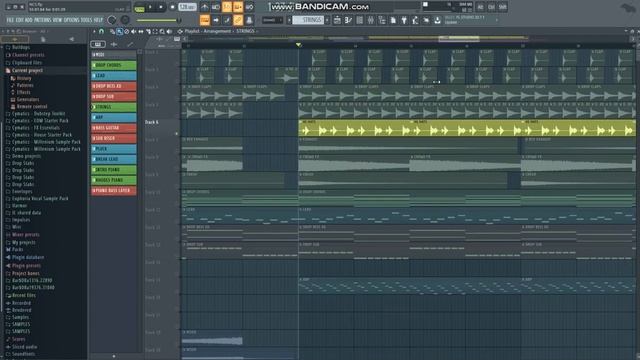Select BASS GUITAR pattern in picker
Screen dimensions: 640x360
[x=114, y=128]
